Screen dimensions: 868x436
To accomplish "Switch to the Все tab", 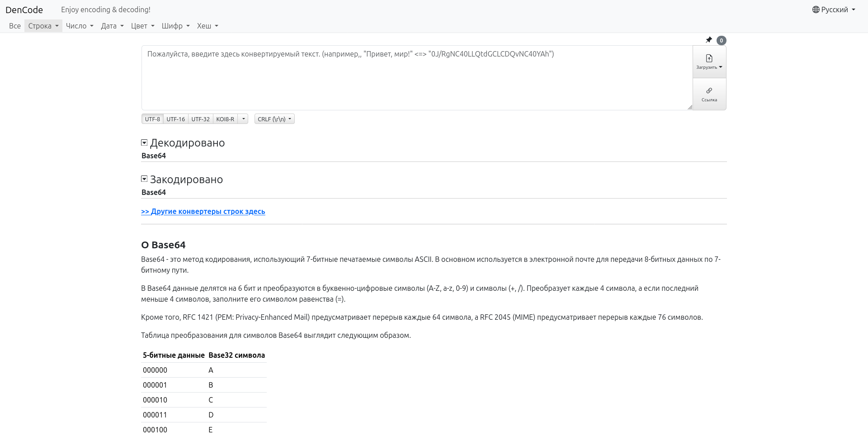I will coord(15,26).
